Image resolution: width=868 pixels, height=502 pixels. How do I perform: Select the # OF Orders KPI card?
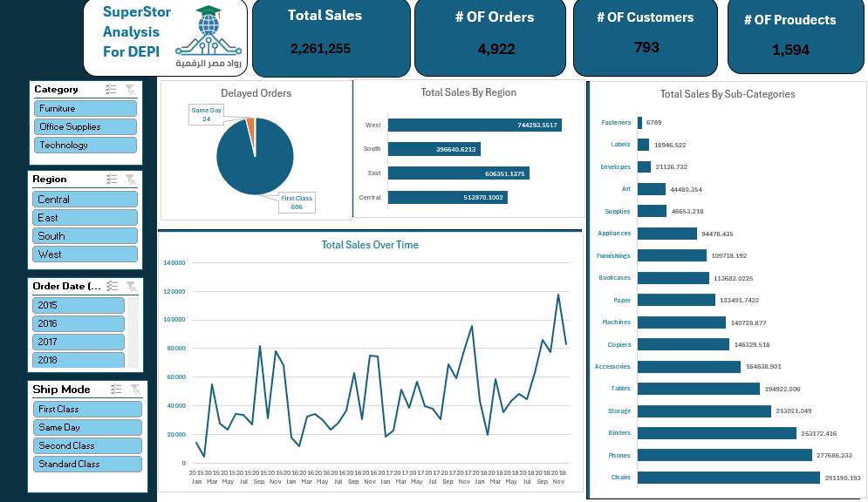490,38
